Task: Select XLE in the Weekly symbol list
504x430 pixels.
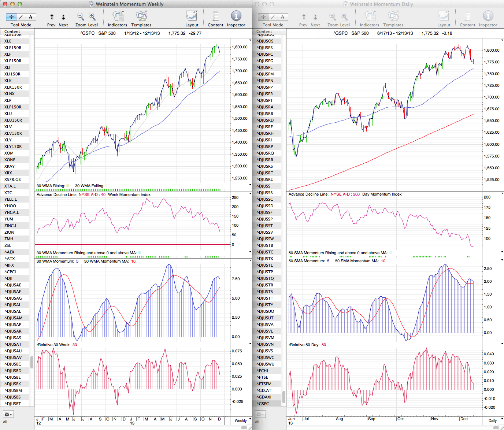Action: [15, 41]
